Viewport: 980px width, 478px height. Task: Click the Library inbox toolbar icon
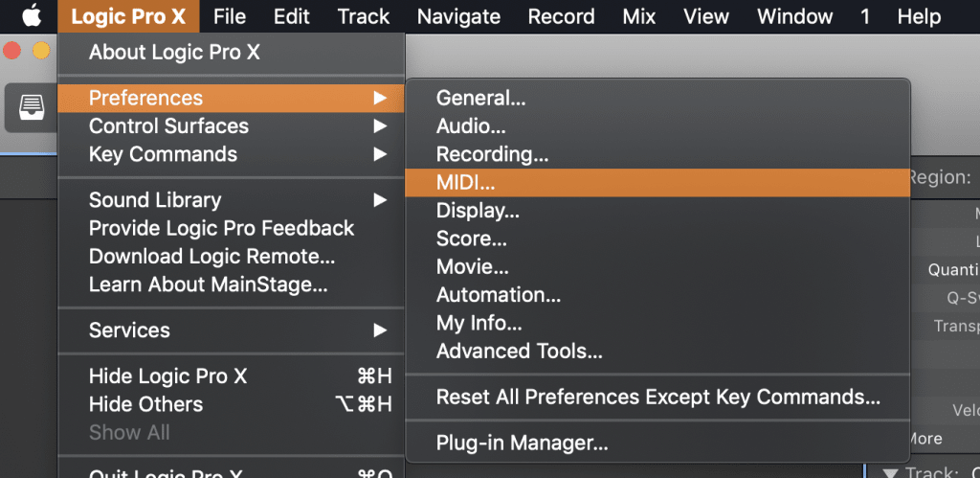pos(32,107)
